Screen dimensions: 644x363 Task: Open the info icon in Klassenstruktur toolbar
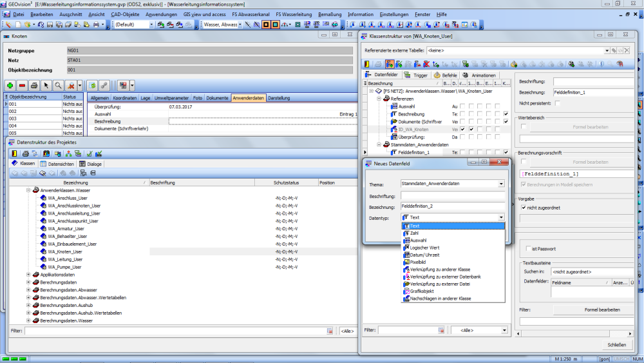tap(601, 64)
